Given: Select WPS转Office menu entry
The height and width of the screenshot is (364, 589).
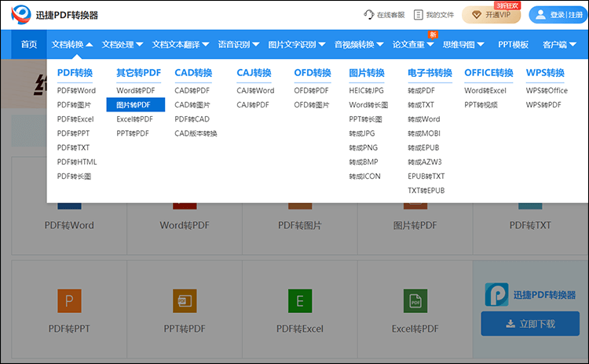Looking at the screenshot, I should point(547,90).
